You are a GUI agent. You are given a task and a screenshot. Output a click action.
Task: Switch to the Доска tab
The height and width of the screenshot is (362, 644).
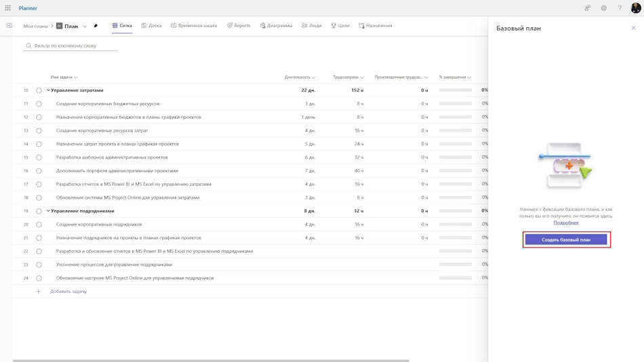(151, 26)
